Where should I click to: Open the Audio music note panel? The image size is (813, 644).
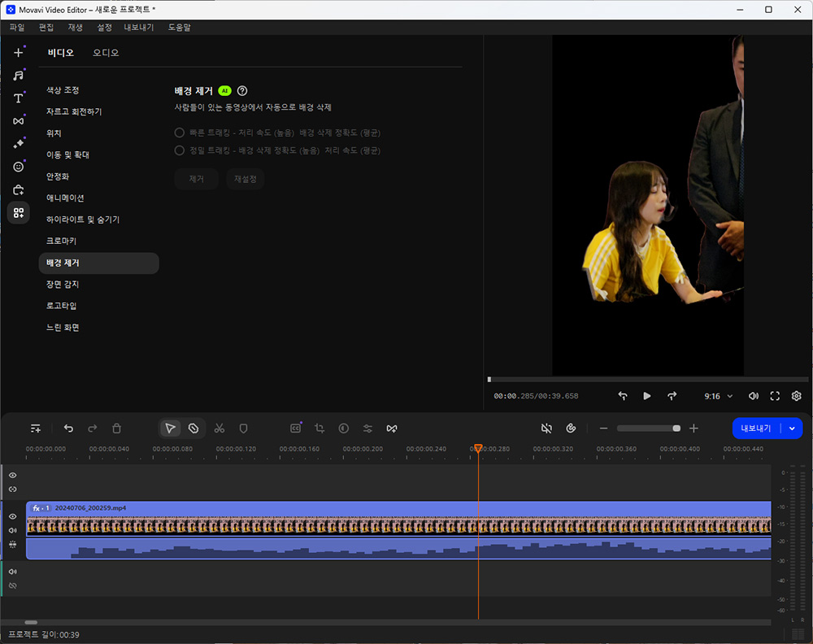pyautogui.click(x=18, y=76)
